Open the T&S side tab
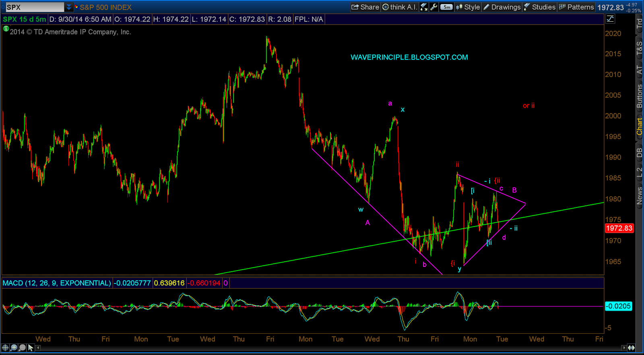The width and height of the screenshot is (644, 355). click(x=639, y=47)
